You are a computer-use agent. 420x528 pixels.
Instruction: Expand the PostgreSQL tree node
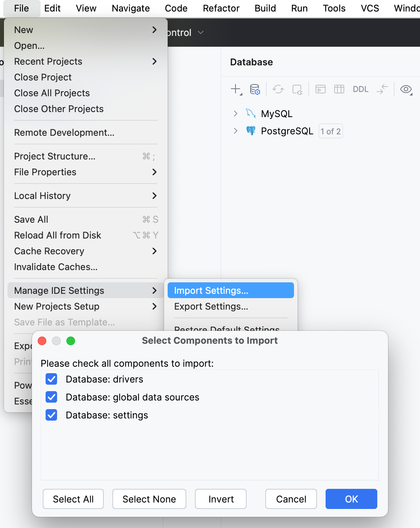tap(235, 131)
